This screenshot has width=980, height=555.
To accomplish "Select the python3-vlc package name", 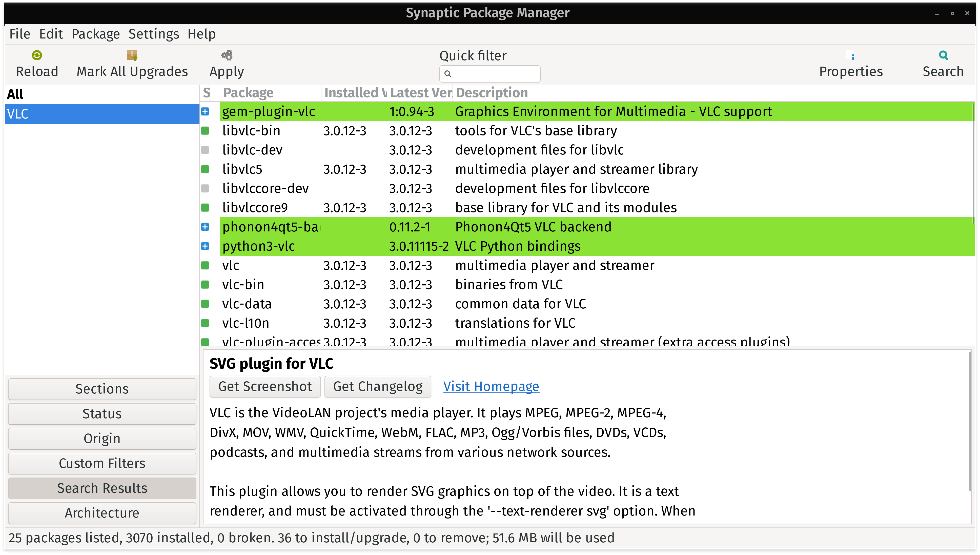I will 259,246.
